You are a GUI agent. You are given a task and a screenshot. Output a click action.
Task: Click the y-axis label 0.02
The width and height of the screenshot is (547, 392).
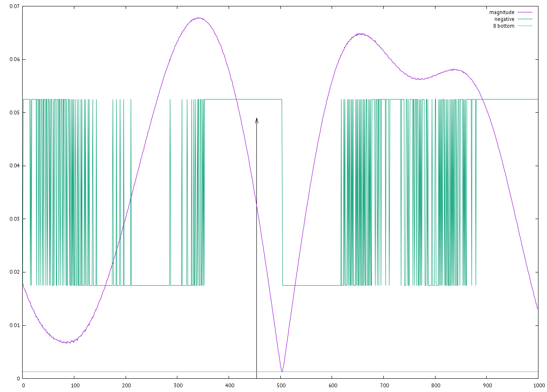tap(15, 272)
